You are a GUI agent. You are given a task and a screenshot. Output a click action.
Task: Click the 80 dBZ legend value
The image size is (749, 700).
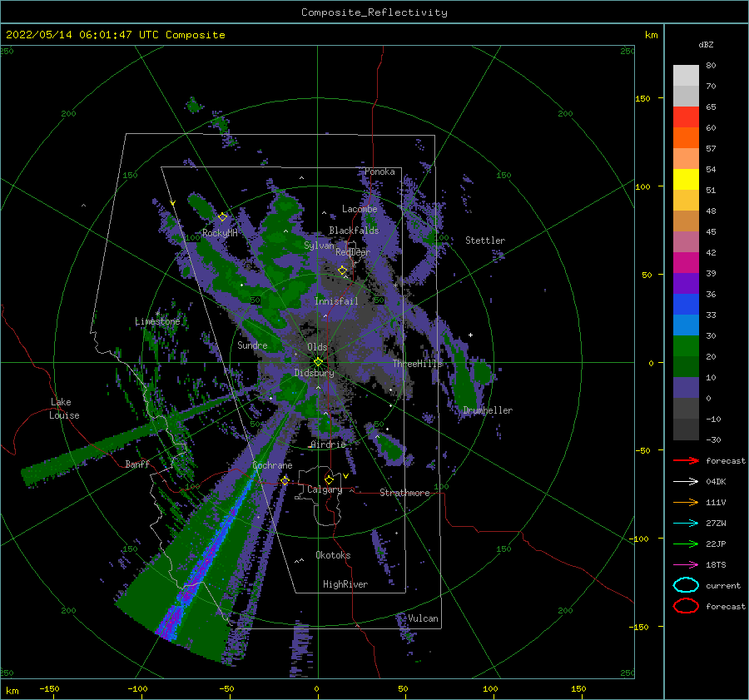point(711,66)
